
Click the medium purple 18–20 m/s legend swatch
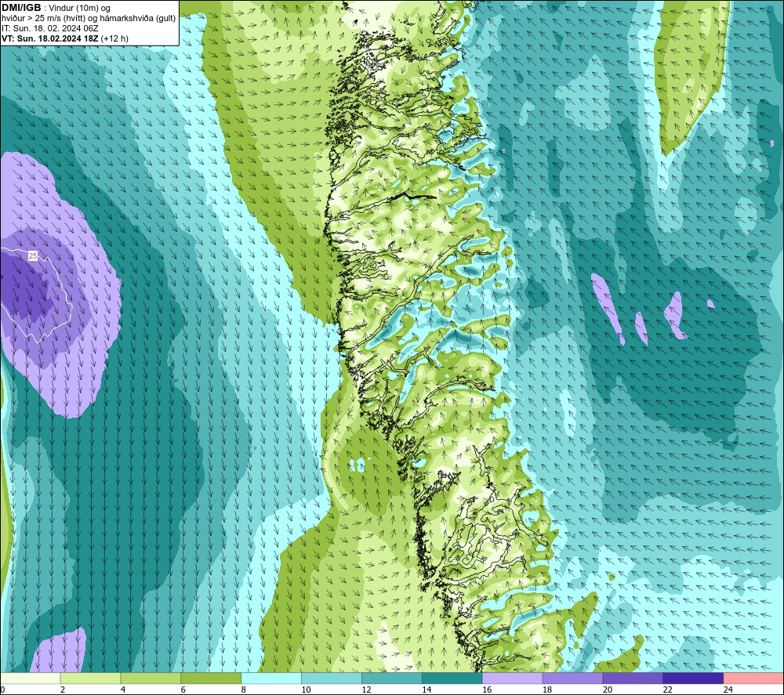[x=572, y=678]
